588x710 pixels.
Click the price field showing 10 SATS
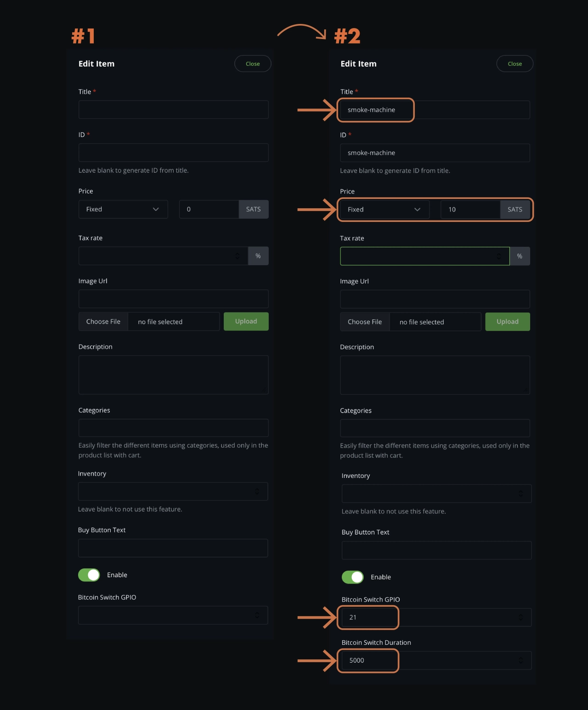click(x=469, y=209)
